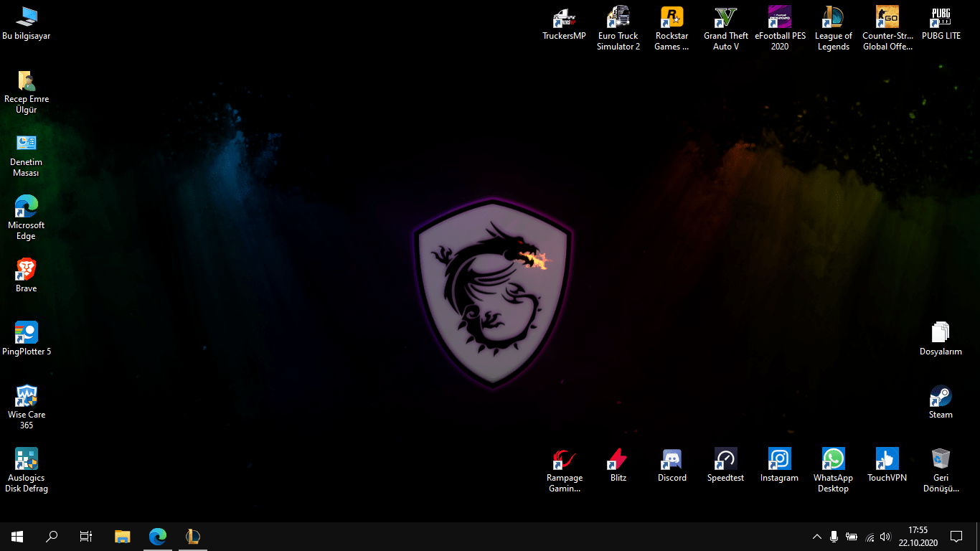Image resolution: width=980 pixels, height=551 pixels.
Task: Open the Wi-Fi network flyout
Action: [870, 537]
